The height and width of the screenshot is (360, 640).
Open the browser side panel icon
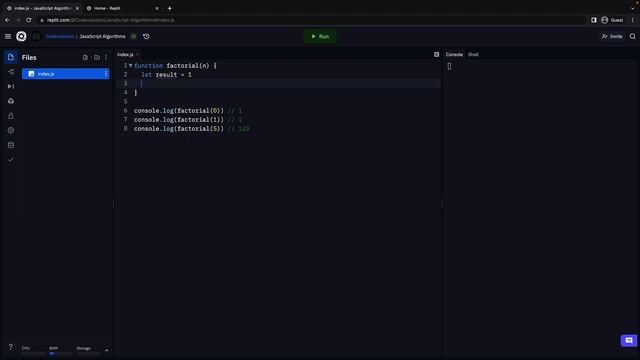(593, 20)
